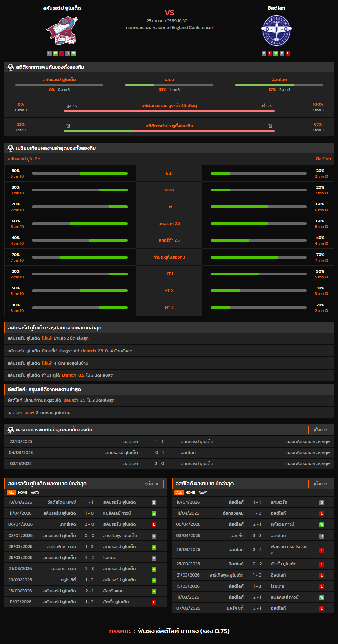Click soccer ball icon beside เปรียบเทียบผลงานล่าสุดของทั้งสองทีม

[11, 148]
